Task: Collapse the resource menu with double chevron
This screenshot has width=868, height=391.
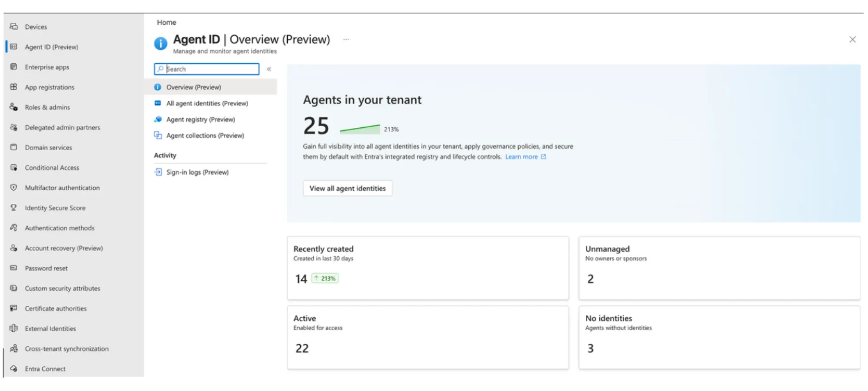Action: pyautogui.click(x=269, y=69)
